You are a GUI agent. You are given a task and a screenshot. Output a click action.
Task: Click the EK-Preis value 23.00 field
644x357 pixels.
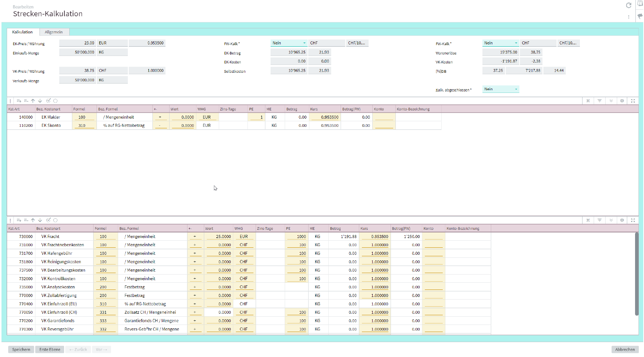click(x=78, y=43)
